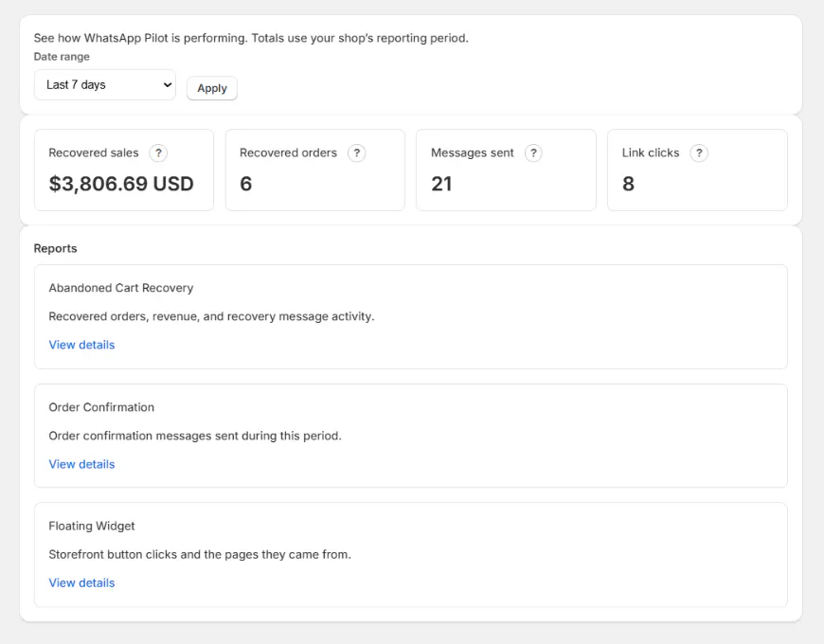This screenshot has height=644, width=824.
Task: Click the Date range label
Action: [x=62, y=57]
